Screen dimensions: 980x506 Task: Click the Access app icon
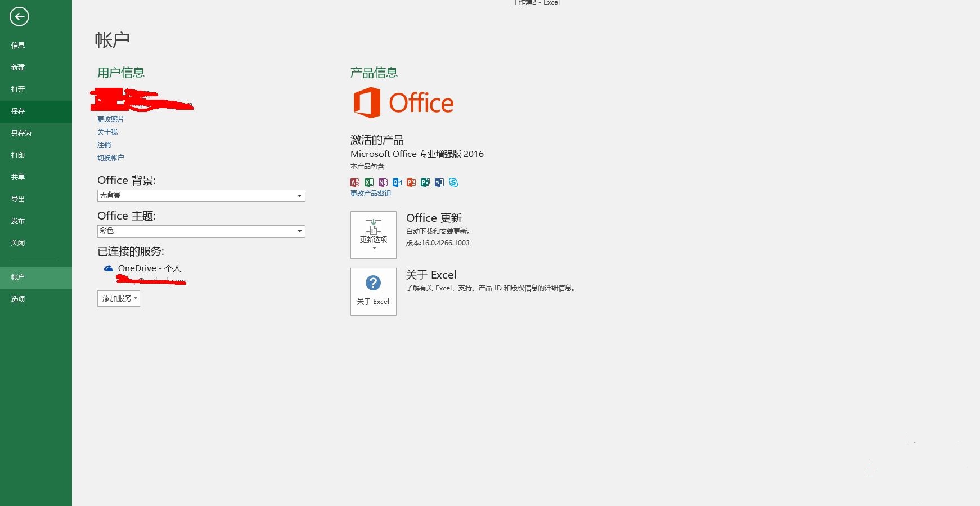(x=355, y=182)
